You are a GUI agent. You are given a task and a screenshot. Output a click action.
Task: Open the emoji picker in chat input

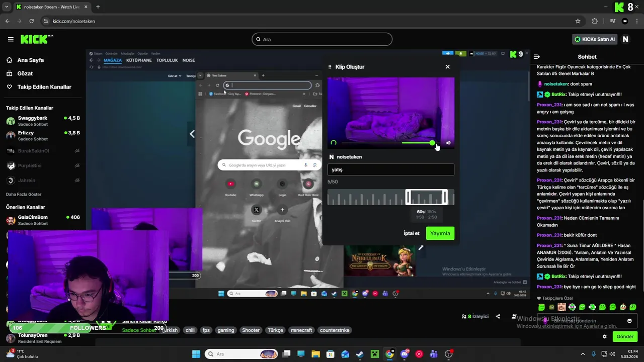(x=629, y=321)
